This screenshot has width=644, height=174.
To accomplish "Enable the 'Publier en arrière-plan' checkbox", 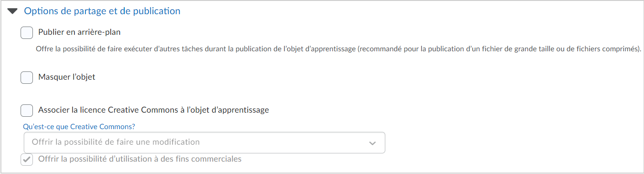I will [27, 33].
